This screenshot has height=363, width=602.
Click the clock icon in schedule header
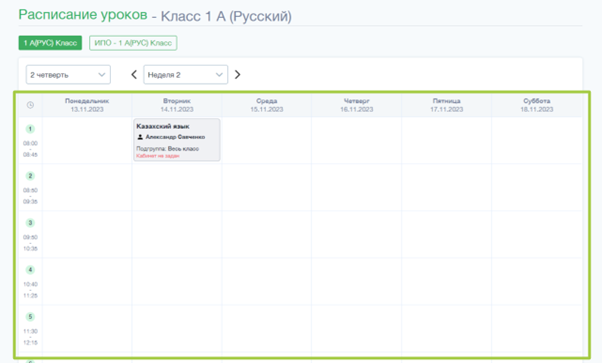click(x=30, y=105)
